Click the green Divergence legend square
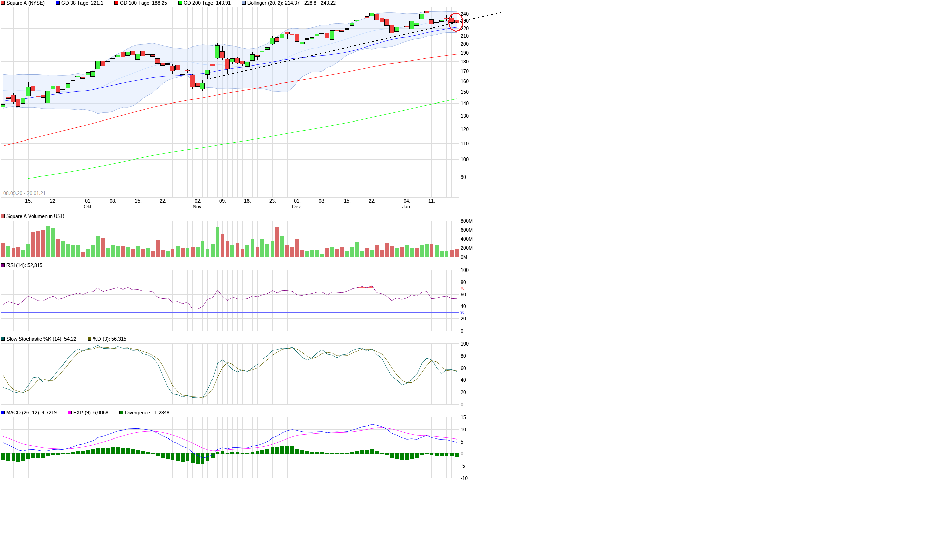 [121, 412]
